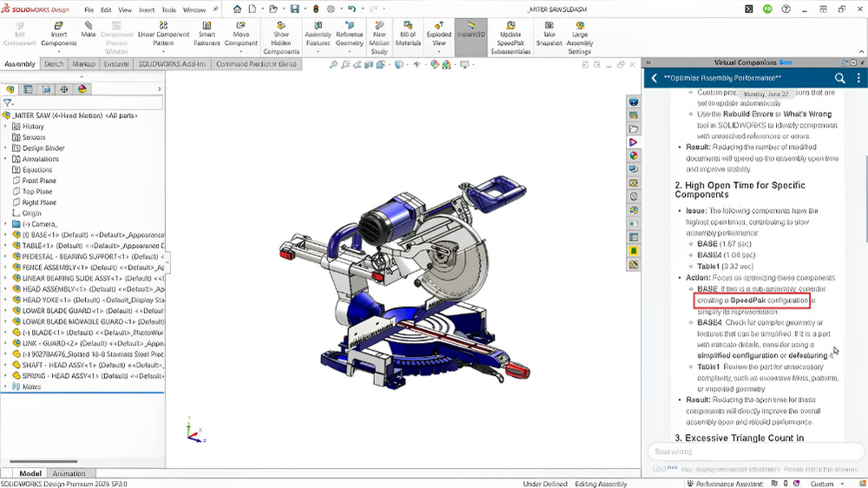Click the Zoom to Fit view icon
868x488 pixels.
point(333,65)
